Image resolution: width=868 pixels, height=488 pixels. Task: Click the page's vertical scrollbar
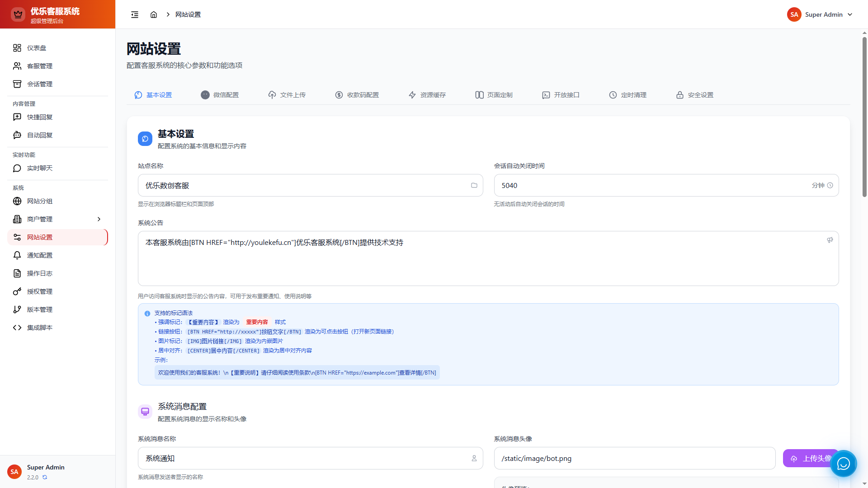point(864,117)
